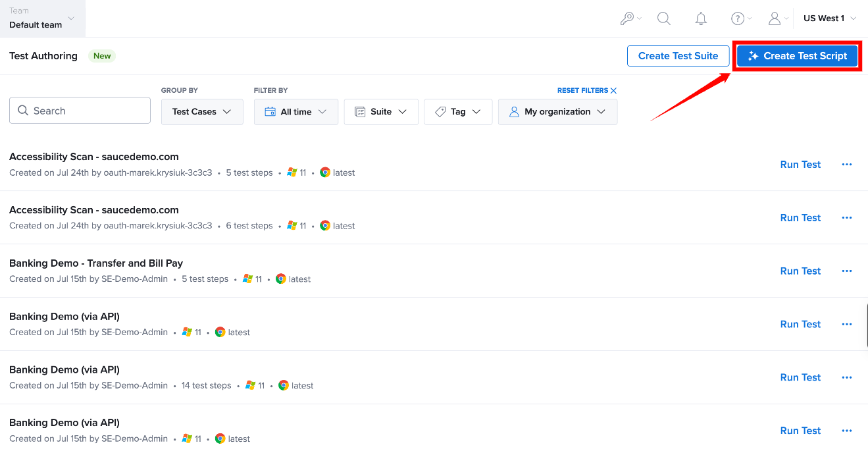The height and width of the screenshot is (455, 868).
Task: Click the FILTER BY label
Action: (x=271, y=90)
